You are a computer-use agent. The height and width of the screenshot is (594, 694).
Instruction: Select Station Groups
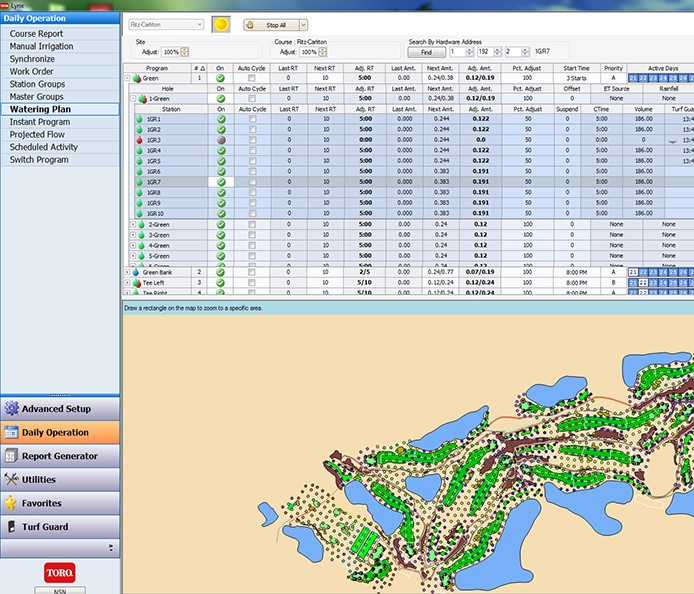60,84
